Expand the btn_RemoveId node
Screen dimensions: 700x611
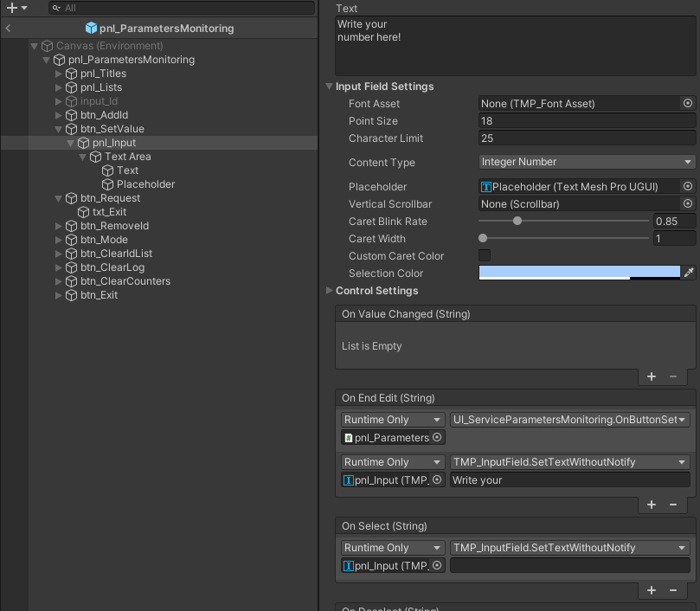pyautogui.click(x=58, y=226)
